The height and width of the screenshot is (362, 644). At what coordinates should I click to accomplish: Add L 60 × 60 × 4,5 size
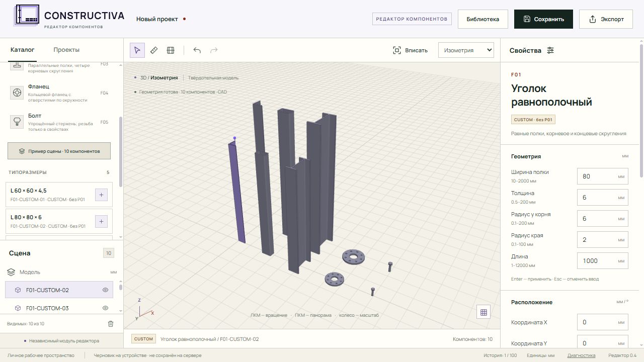point(101,195)
